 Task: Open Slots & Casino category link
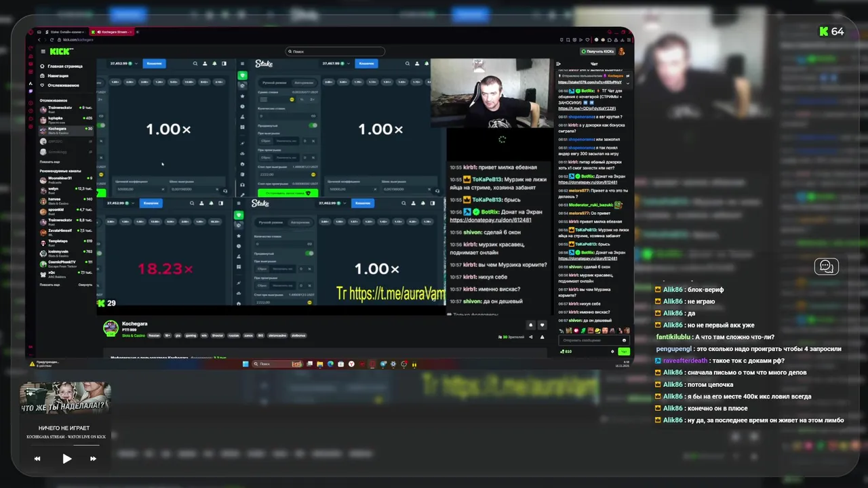click(133, 335)
